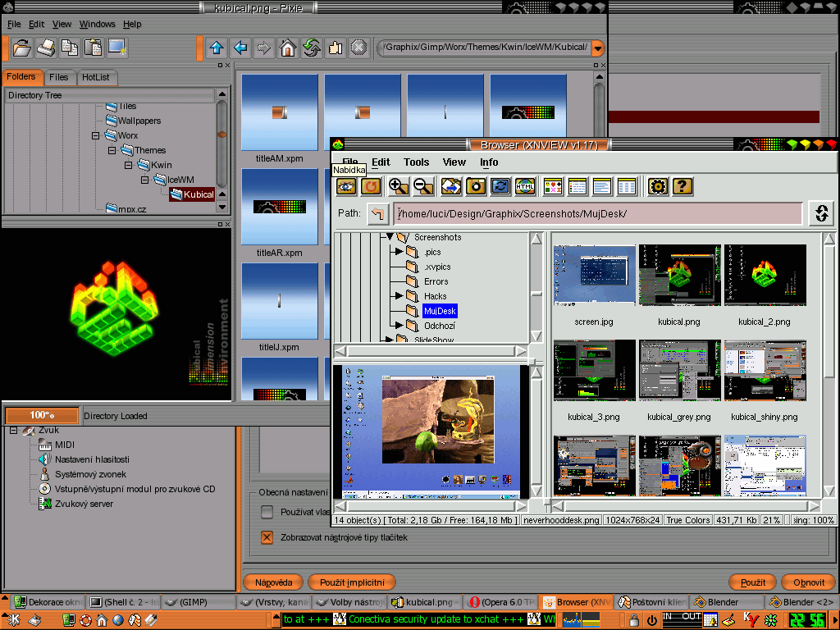840x630 pixels.
Task: Open folder icon in Pixie toolbar
Action: pos(22,48)
